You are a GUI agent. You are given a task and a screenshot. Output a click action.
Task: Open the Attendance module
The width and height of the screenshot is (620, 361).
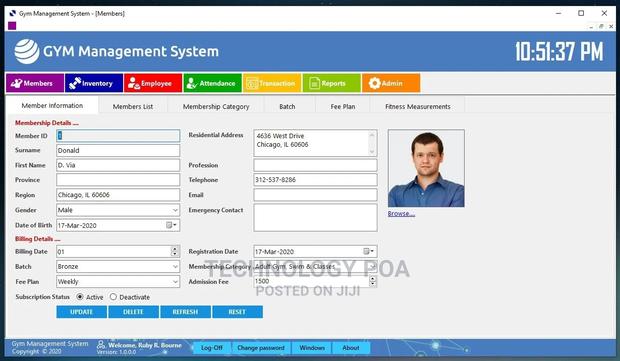(212, 83)
